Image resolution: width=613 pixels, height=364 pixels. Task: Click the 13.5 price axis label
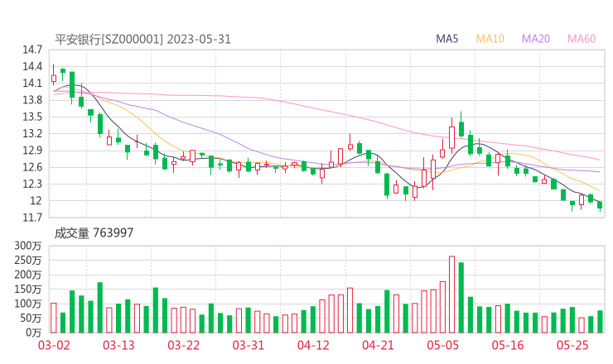pos(32,117)
